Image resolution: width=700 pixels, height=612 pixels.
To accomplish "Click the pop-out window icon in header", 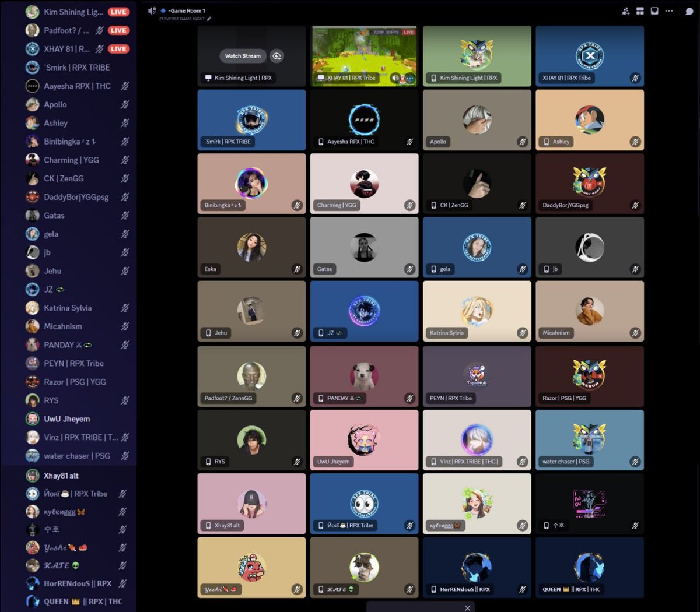I will click(654, 11).
